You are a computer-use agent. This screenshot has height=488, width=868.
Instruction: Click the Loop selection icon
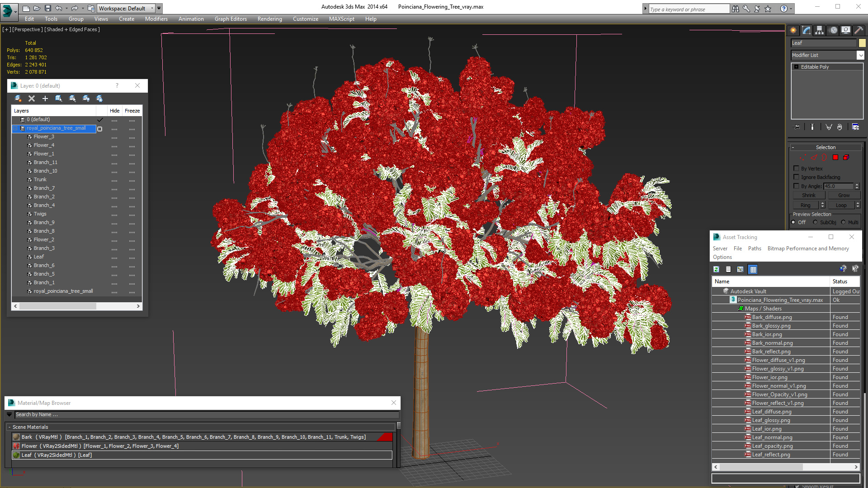coord(840,204)
